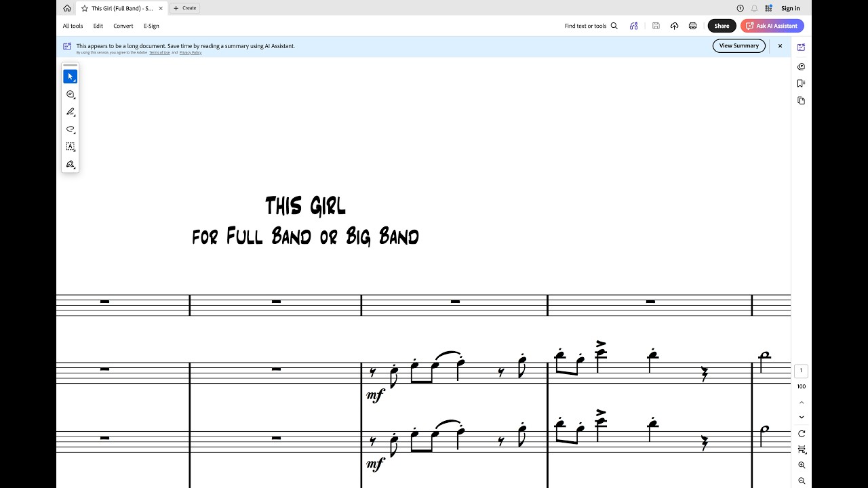Choose the Add comment tool
Viewport: 868px width, 488px height.
71,94
